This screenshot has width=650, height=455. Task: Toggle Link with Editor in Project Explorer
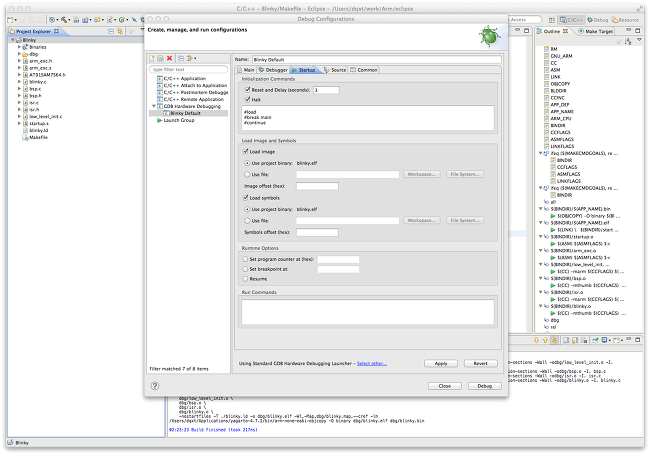coord(120,31)
